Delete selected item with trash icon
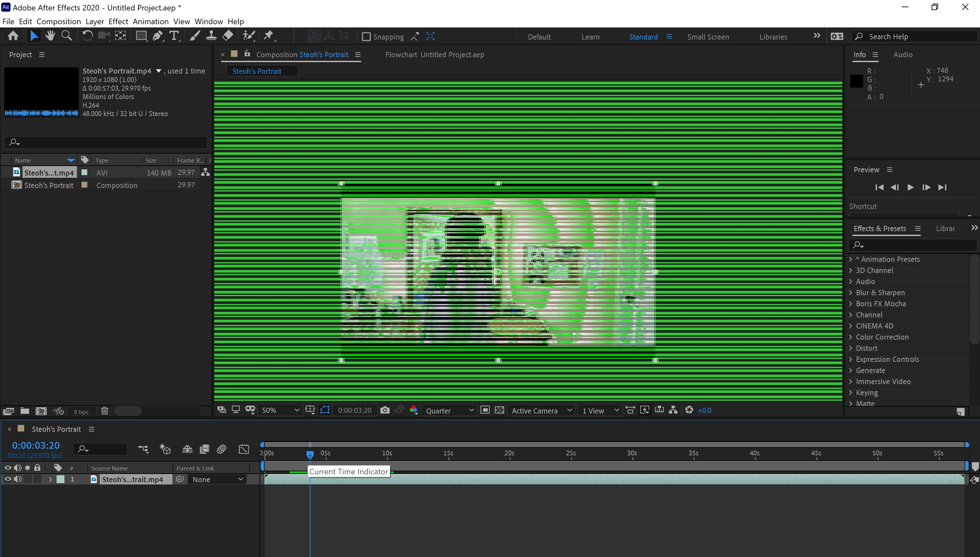This screenshot has height=557, width=980. [x=104, y=411]
